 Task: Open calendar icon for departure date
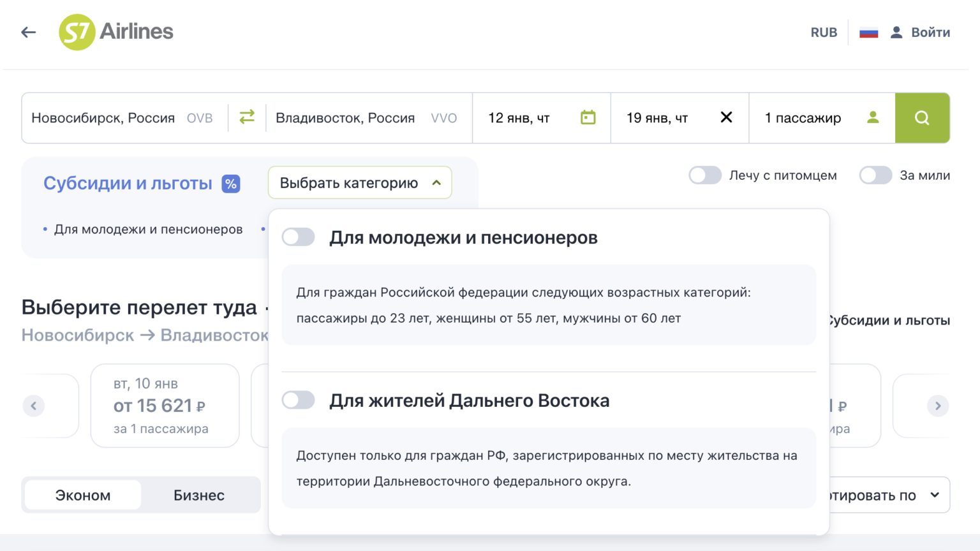pos(588,117)
